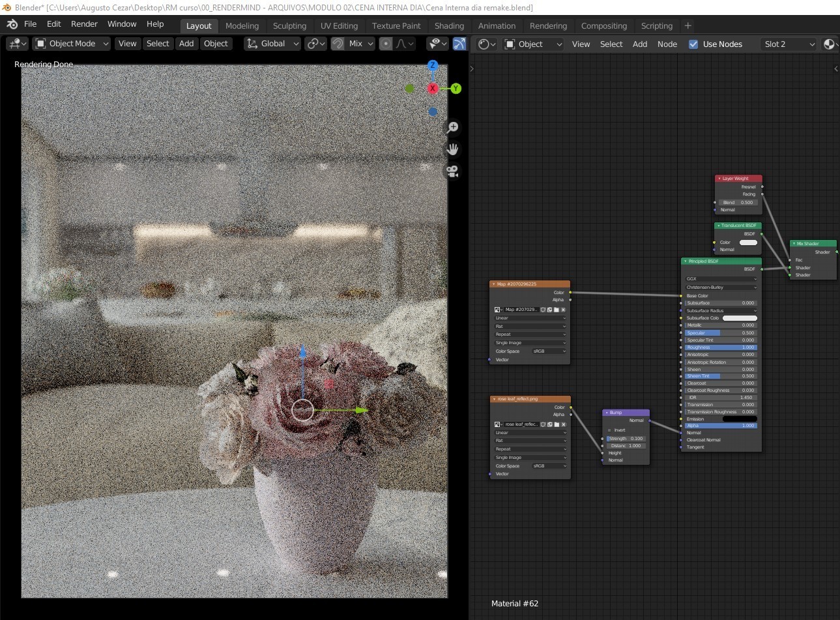Screen dimensions: 840x620
Task: Open the node editor Select menu
Action: tap(611, 44)
